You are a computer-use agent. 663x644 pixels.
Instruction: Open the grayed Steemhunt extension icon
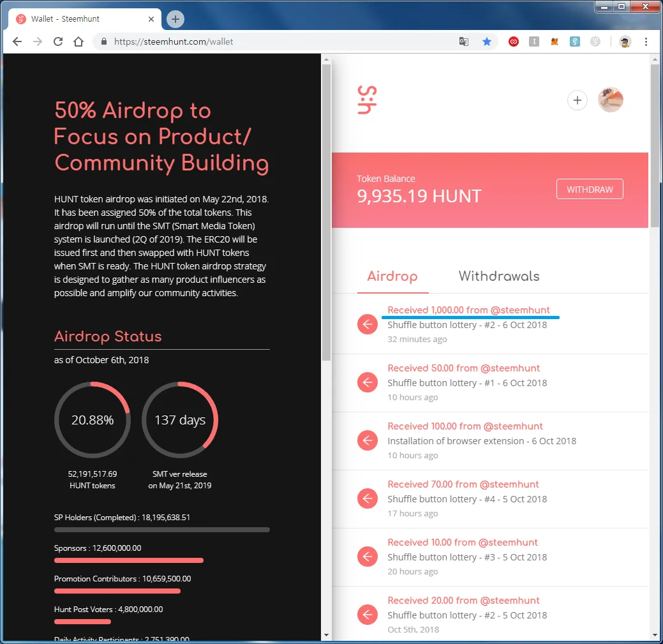pyautogui.click(x=595, y=41)
